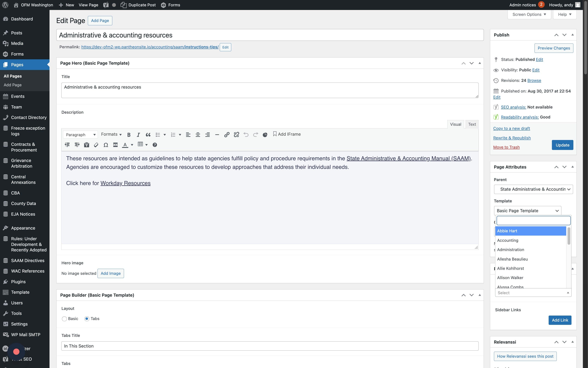Open the Parent page dropdown
The width and height of the screenshot is (588, 368).
click(x=533, y=189)
